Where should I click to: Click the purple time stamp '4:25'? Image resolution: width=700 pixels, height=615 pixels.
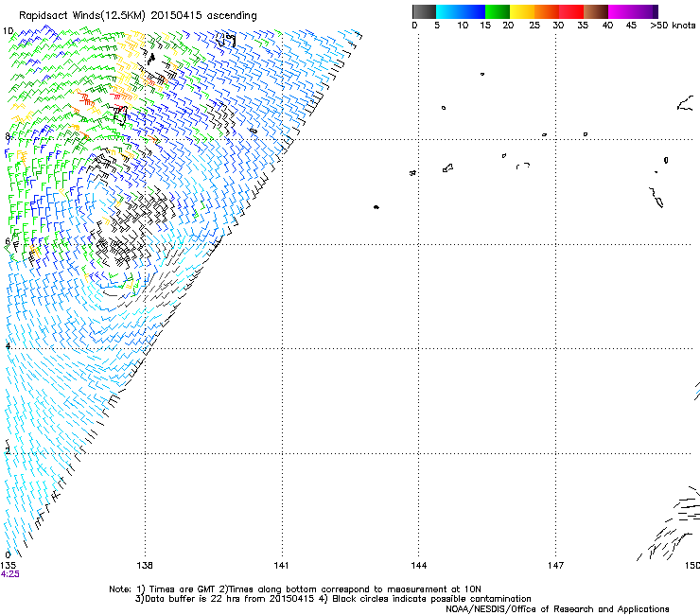pos(9,574)
